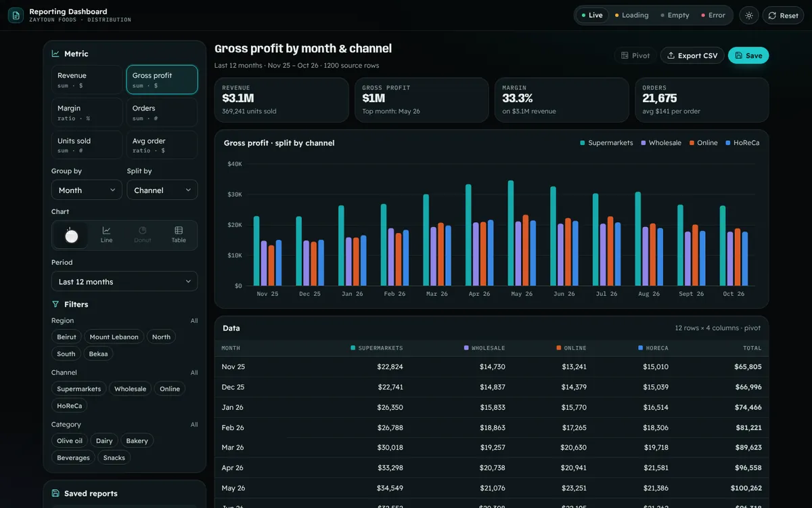Image resolution: width=812 pixels, height=508 pixels.
Task: Toggle the Olive oil category chip
Action: tap(70, 440)
